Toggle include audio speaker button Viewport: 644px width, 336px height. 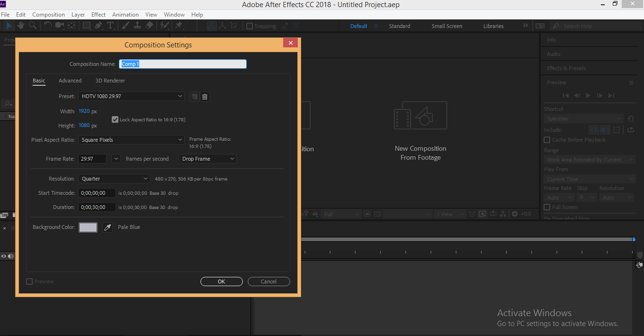click(x=605, y=130)
